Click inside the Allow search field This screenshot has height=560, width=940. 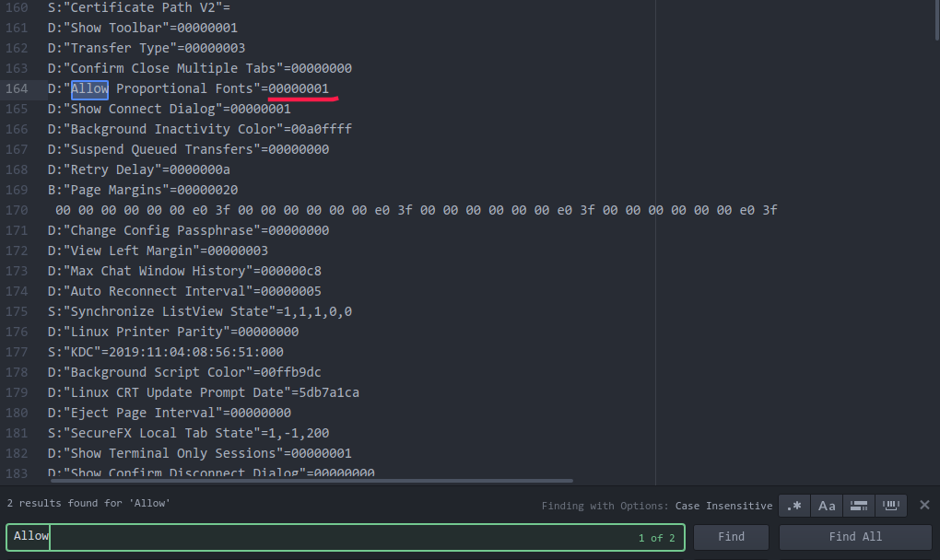[x=184, y=537]
